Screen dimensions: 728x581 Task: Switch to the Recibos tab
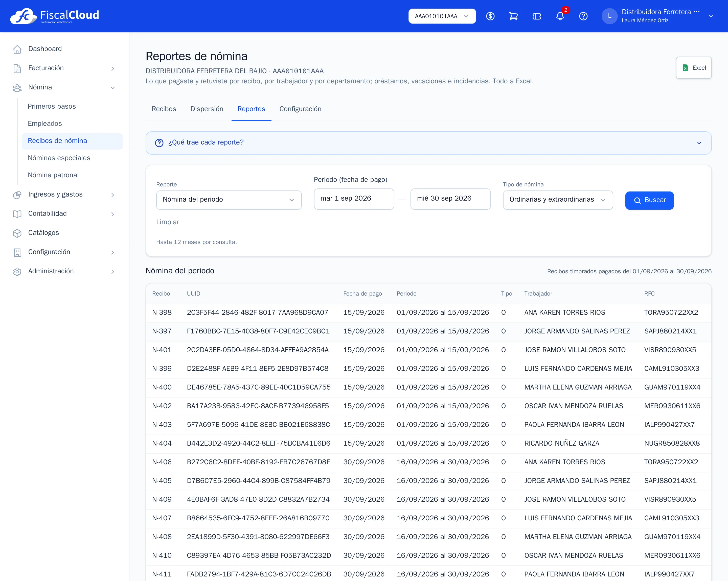click(164, 109)
